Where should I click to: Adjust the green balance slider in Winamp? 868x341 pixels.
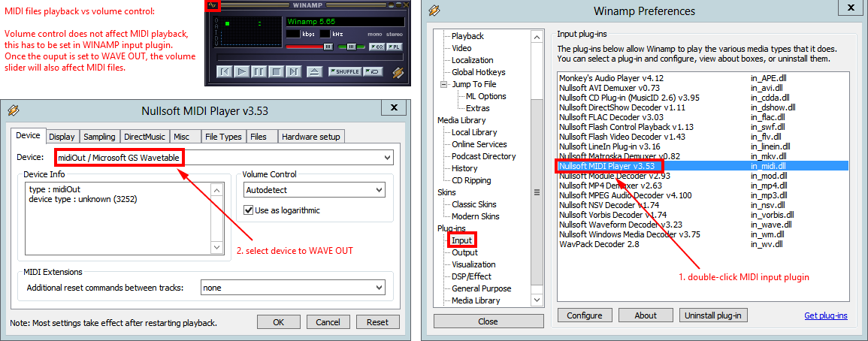click(x=351, y=47)
